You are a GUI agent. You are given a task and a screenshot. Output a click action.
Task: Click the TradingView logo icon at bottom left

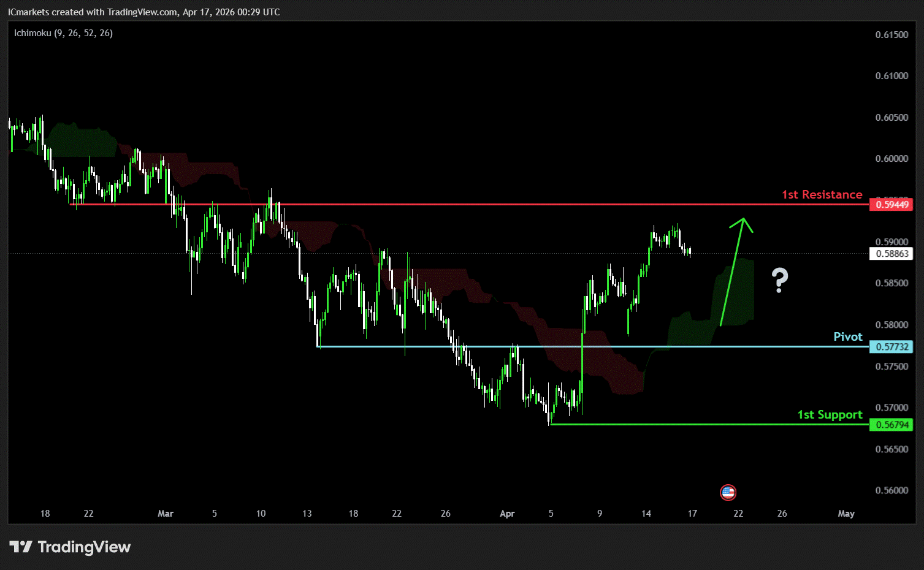(x=20, y=547)
